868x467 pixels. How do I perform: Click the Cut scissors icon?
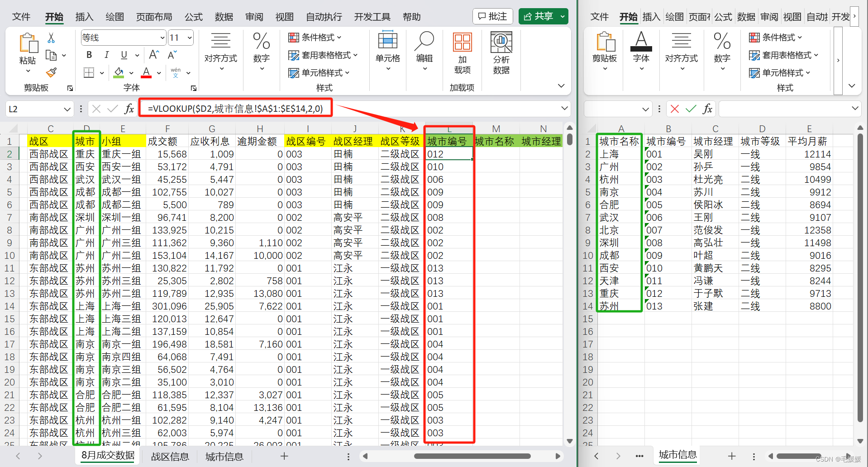pyautogui.click(x=51, y=38)
